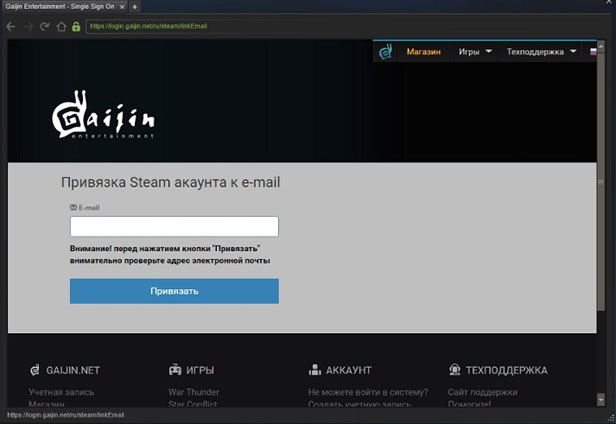Click the Gaijin snail icon in navigation bar
The width and height of the screenshot is (616, 424).
click(x=385, y=52)
